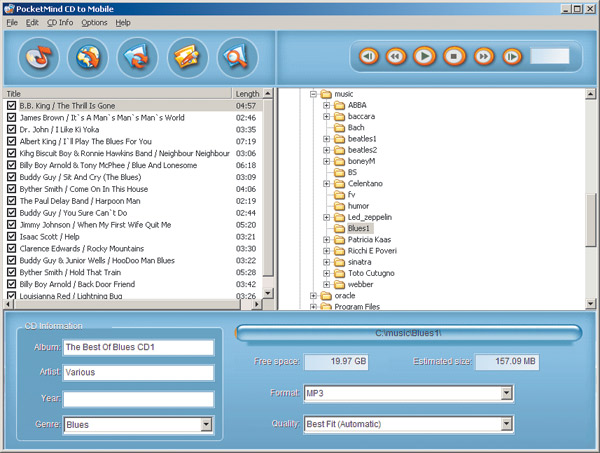Open the Format MP3 dropdown
The width and height of the screenshot is (600, 453).
tap(508, 393)
